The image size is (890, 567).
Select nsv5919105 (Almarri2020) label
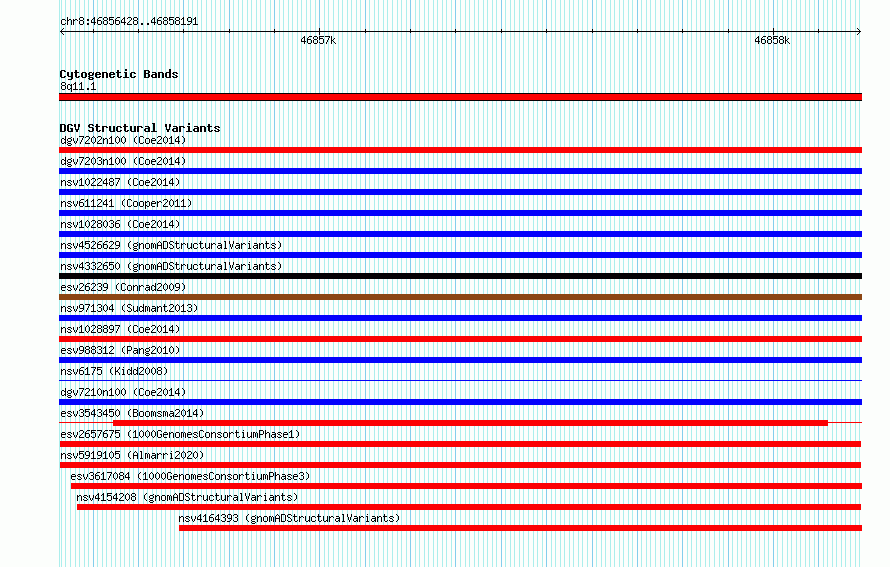132,455
